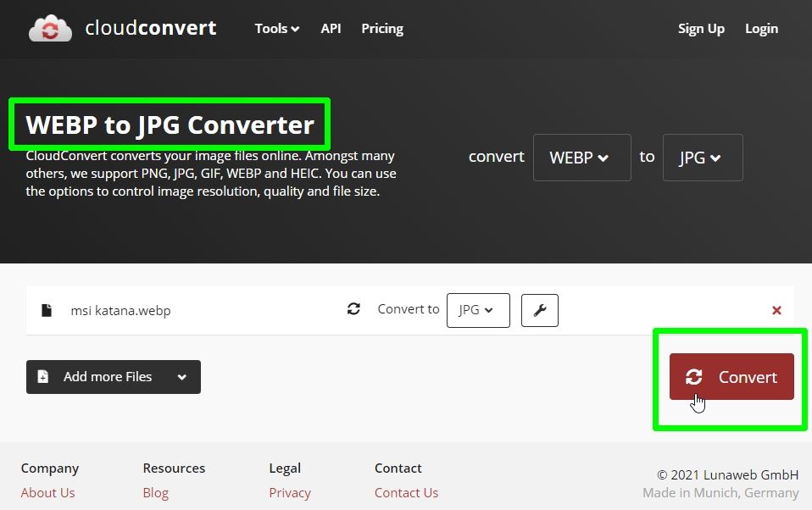Open the JPG target format dropdown
812x510 pixels.
[703, 158]
